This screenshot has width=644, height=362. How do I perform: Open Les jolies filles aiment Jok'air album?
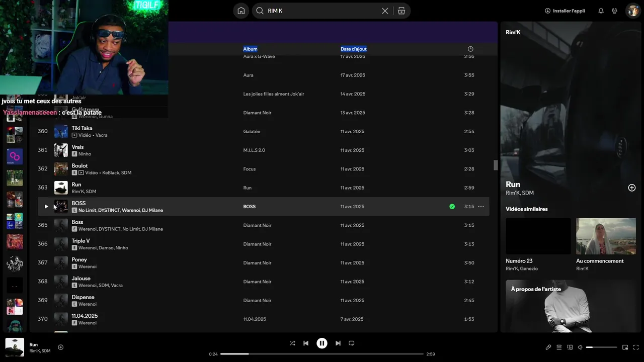tap(274, 94)
